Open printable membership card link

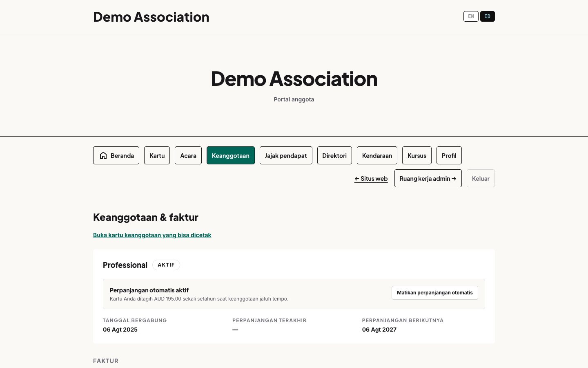pyautogui.click(x=152, y=235)
